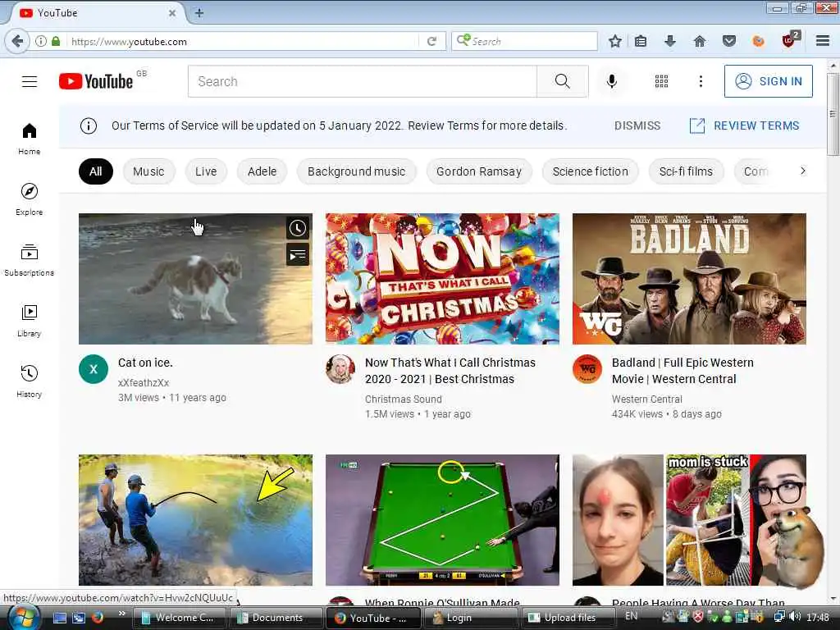840x630 pixels.
Task: Click the browser home icon
Action: click(x=699, y=41)
